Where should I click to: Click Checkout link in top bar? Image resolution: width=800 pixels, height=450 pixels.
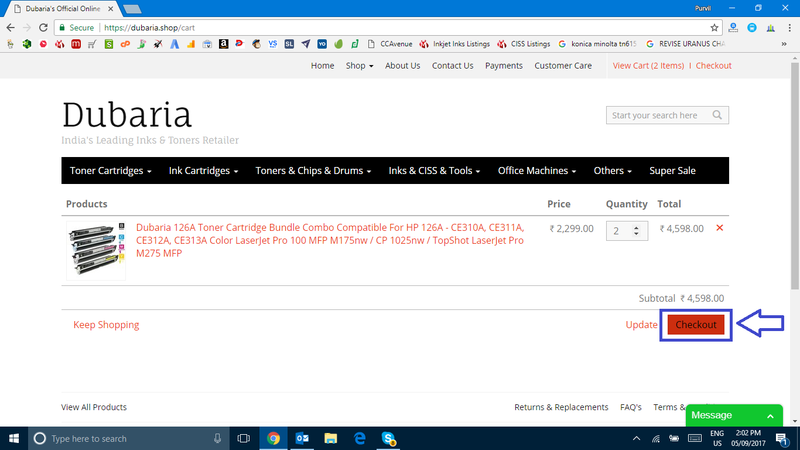point(713,65)
